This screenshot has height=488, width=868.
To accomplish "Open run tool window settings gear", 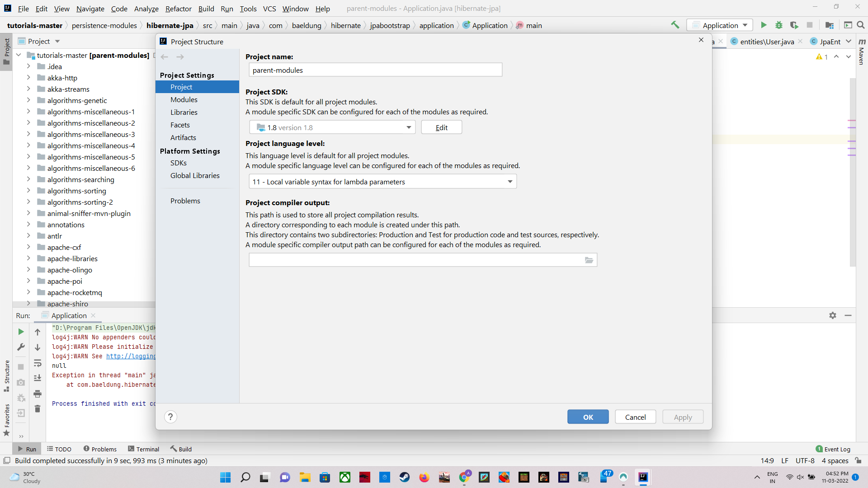I will click(832, 315).
